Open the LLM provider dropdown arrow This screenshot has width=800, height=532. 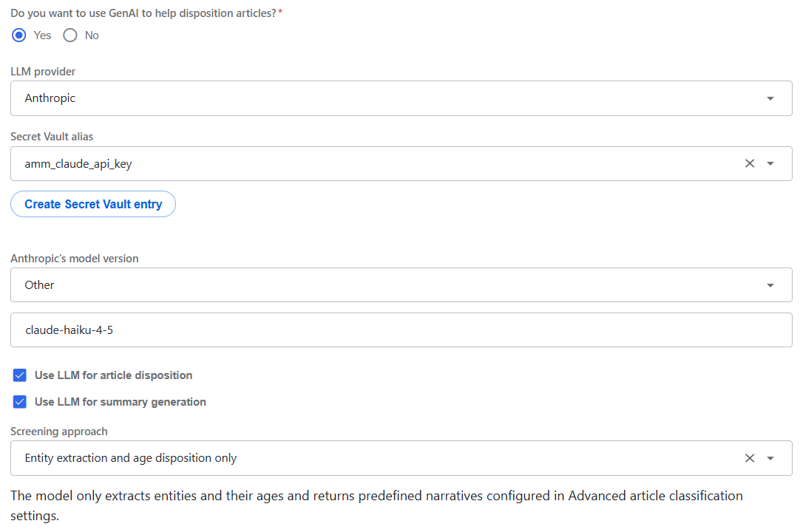770,98
